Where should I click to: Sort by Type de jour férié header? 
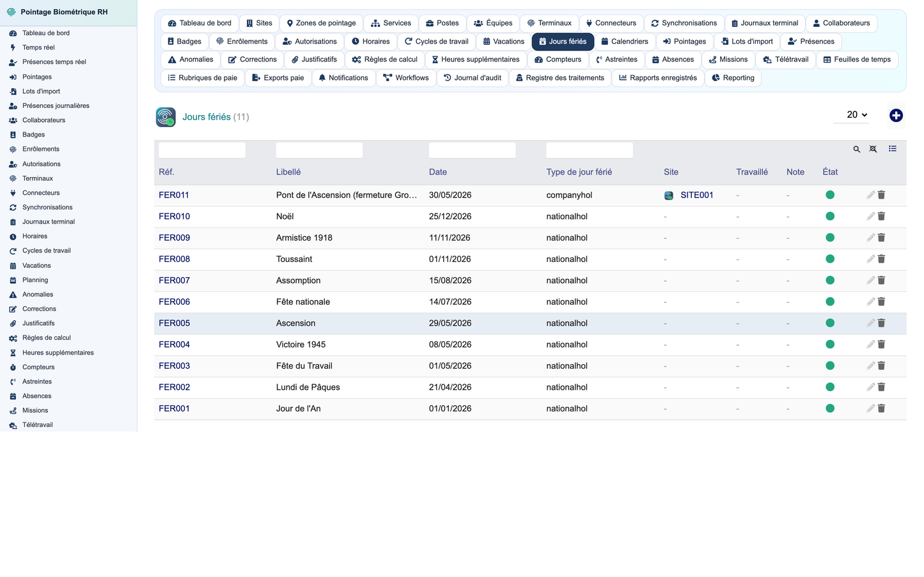[579, 172]
